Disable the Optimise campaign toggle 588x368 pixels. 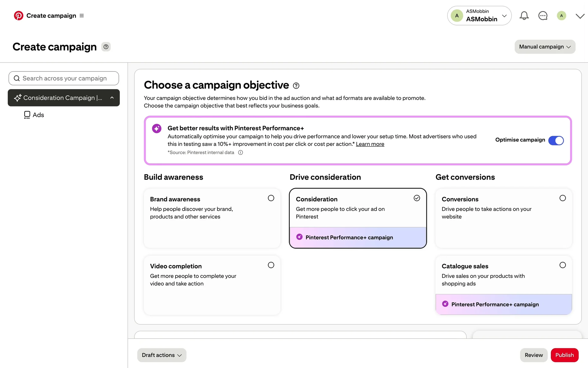[x=556, y=140]
